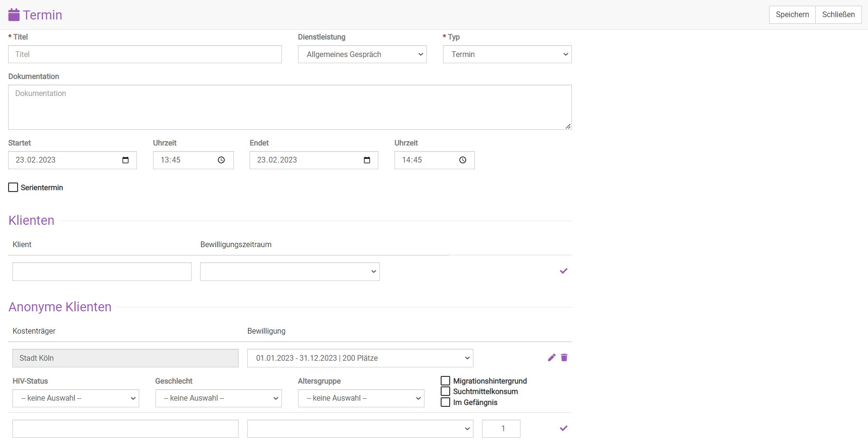The height and width of the screenshot is (442, 868).
Task: Click the Schließen button
Action: [x=839, y=15]
